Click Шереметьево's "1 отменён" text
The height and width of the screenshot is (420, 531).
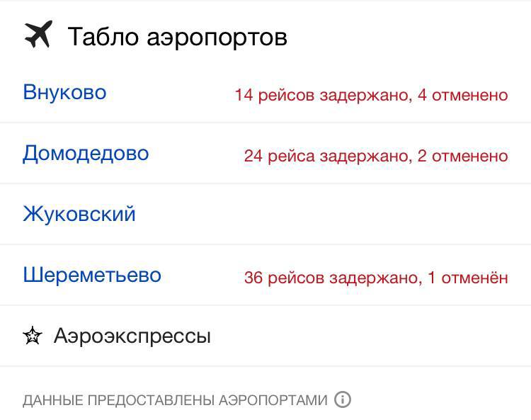[468, 278]
